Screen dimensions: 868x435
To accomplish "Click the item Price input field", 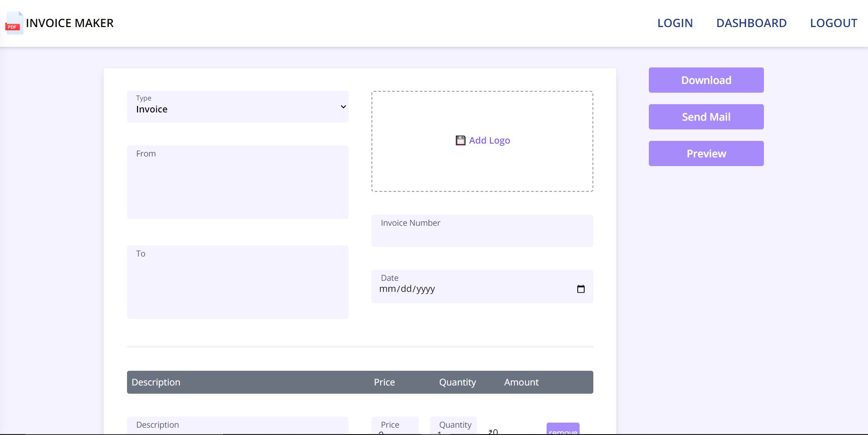I will click(x=395, y=426).
